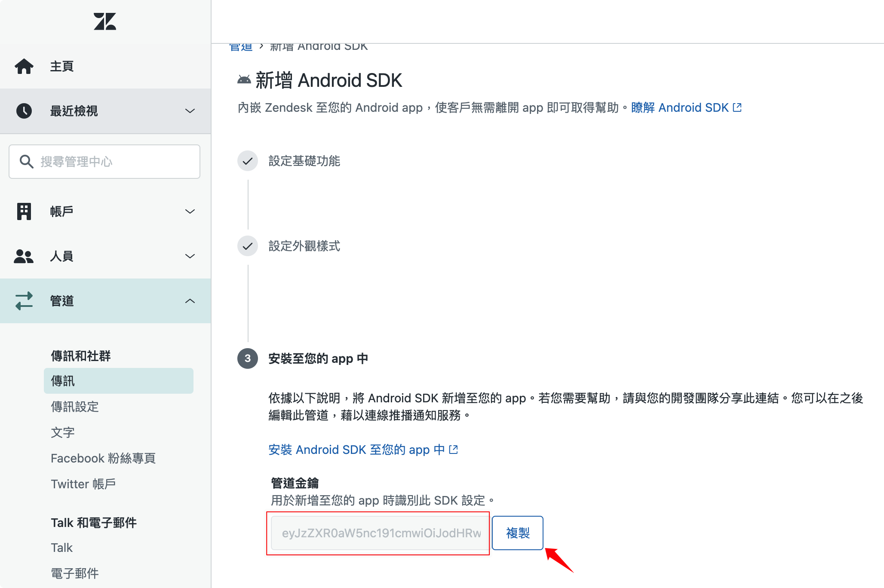Click the 管道金鑰 key text field
Image resolution: width=884 pixels, height=588 pixels.
pos(380,533)
